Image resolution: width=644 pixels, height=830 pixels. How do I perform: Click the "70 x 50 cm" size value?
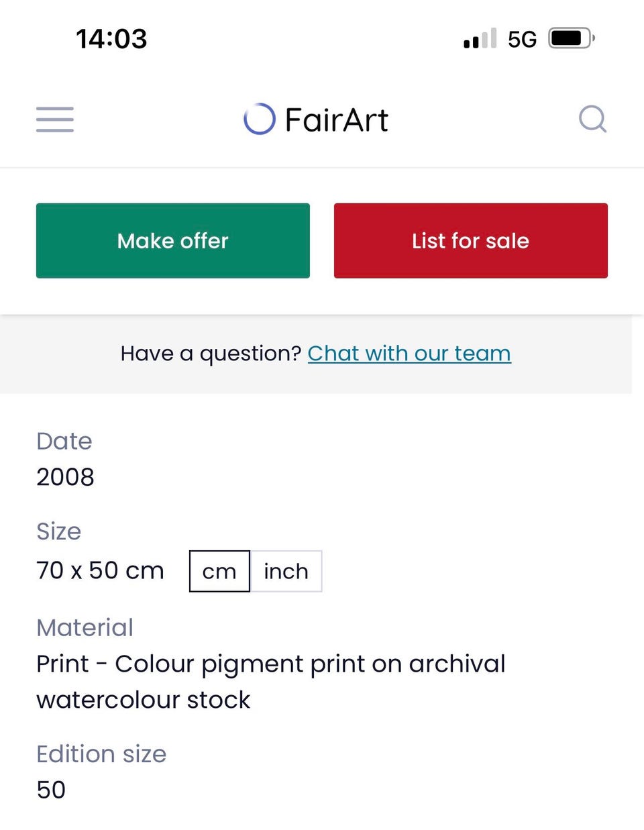(100, 570)
